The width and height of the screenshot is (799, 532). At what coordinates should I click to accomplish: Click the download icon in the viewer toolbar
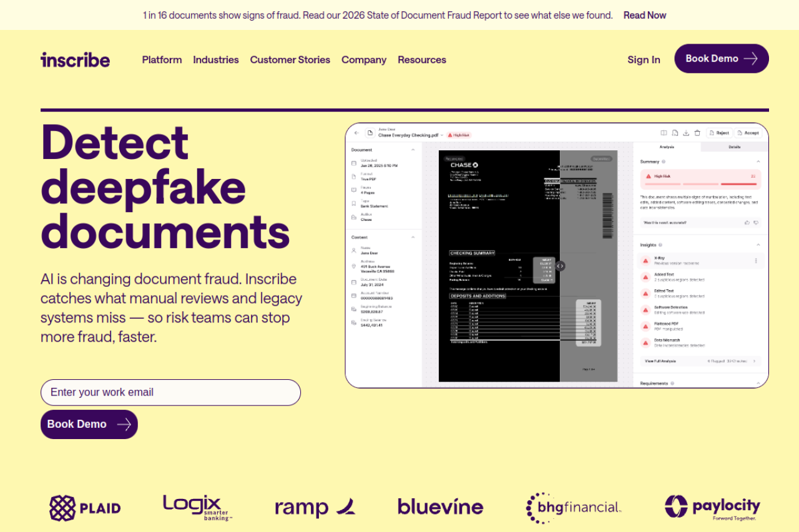tap(686, 133)
